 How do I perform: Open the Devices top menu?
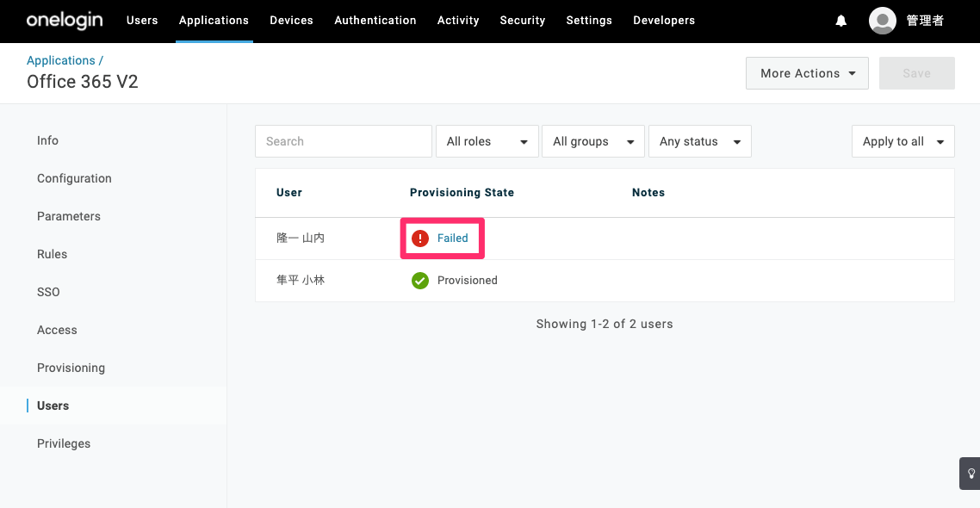pyautogui.click(x=291, y=21)
